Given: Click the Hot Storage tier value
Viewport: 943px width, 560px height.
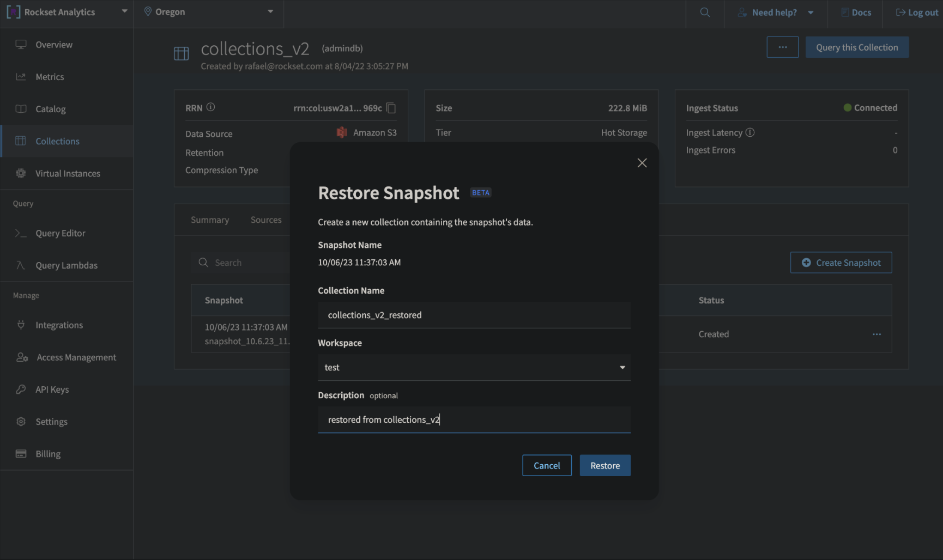Looking at the screenshot, I should coord(624,132).
